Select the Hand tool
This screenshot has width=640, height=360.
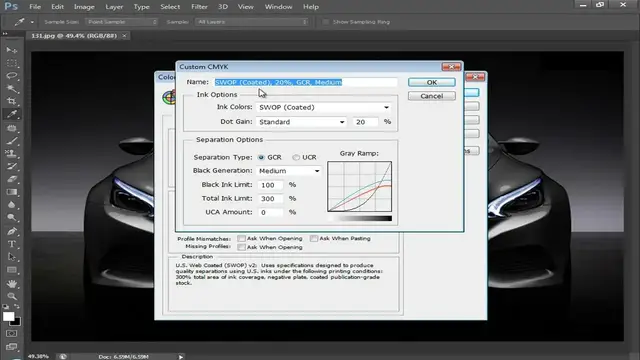12,283
